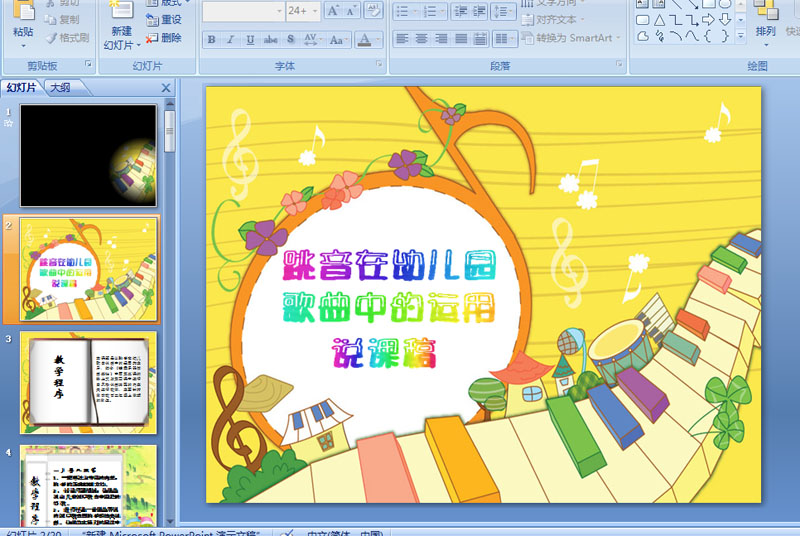800x536 pixels.
Task: Expand the shapes gallery More button
Action: 741,36
